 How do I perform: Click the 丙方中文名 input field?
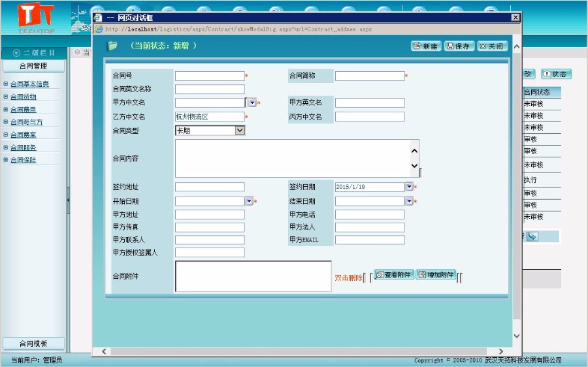pos(370,117)
